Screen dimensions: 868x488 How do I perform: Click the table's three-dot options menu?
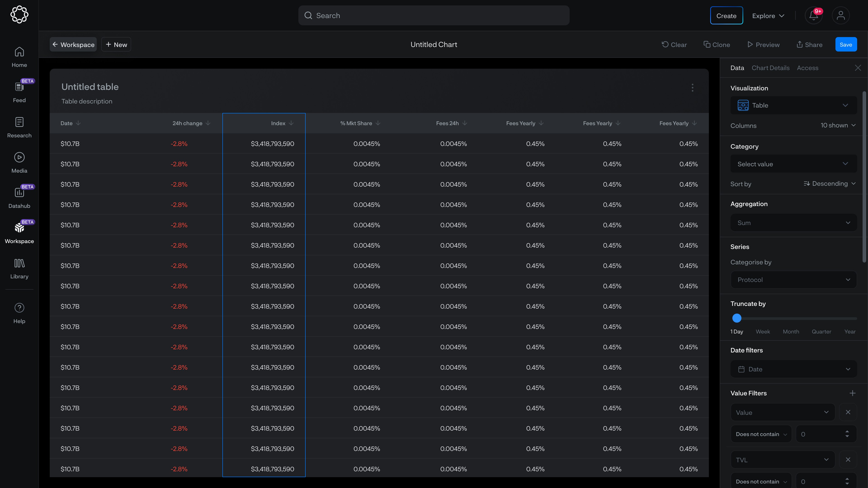[x=692, y=88]
